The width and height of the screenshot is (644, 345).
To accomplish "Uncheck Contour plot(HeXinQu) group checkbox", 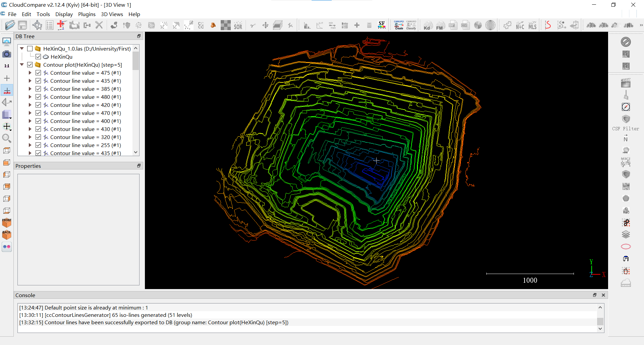I will click(x=30, y=65).
